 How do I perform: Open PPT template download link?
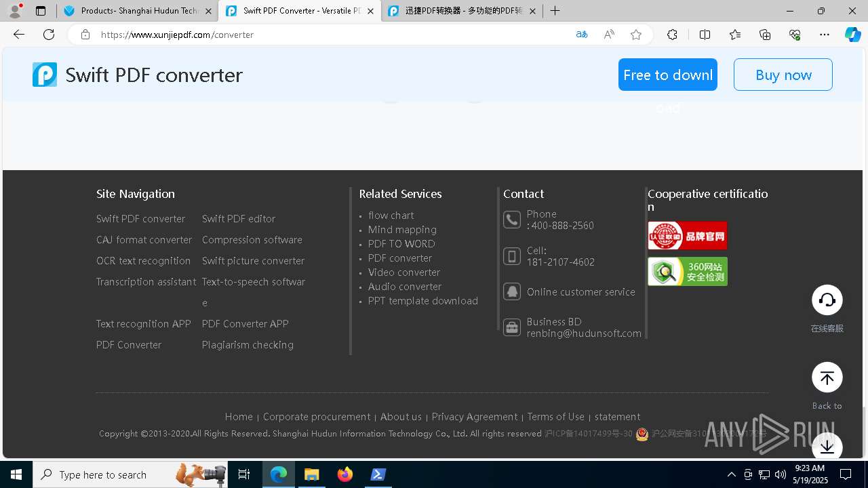(423, 301)
